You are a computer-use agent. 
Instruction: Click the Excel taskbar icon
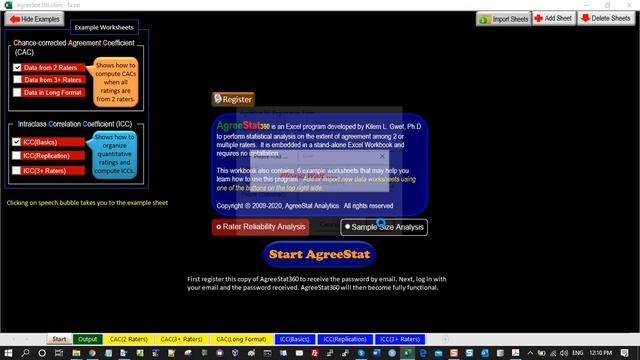tap(407, 353)
